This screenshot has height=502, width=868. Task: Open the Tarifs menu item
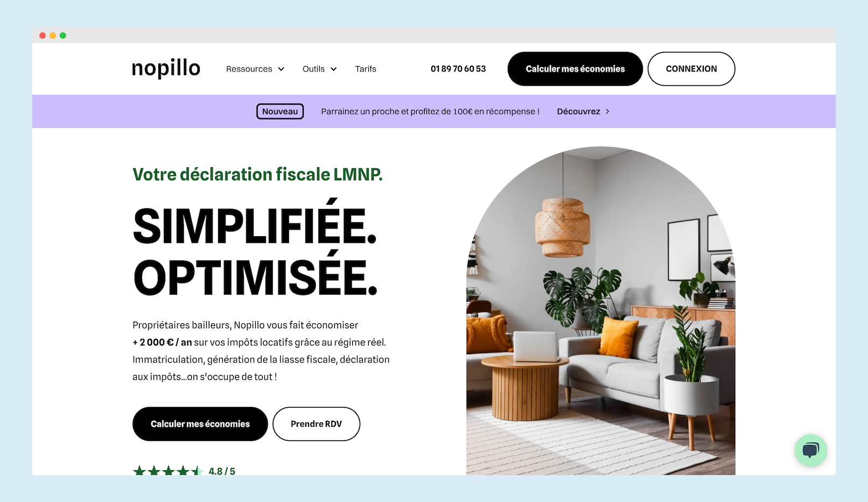[366, 69]
